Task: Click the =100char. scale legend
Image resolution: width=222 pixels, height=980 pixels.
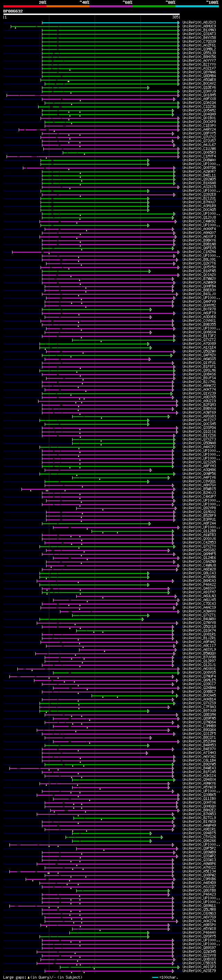Action: [x=165, y=977]
